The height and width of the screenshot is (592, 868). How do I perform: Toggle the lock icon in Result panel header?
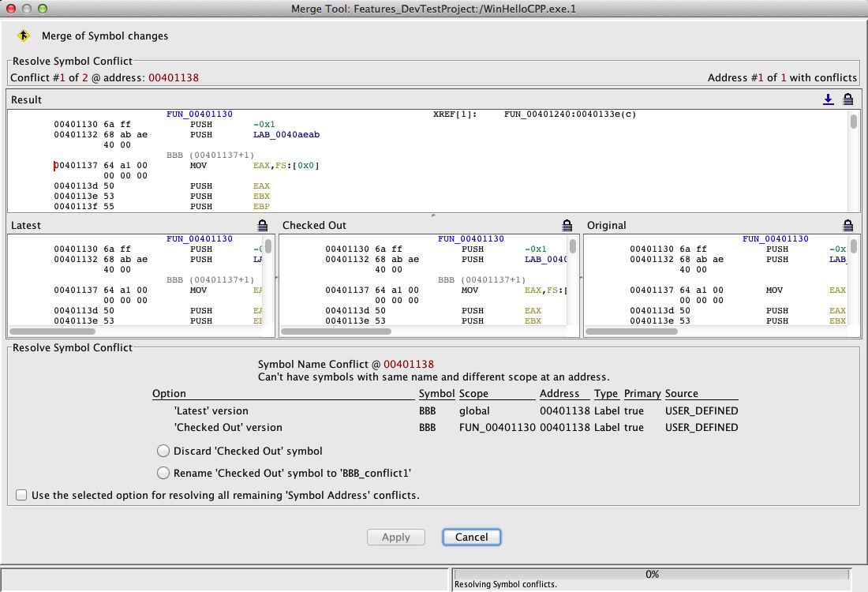click(x=847, y=99)
